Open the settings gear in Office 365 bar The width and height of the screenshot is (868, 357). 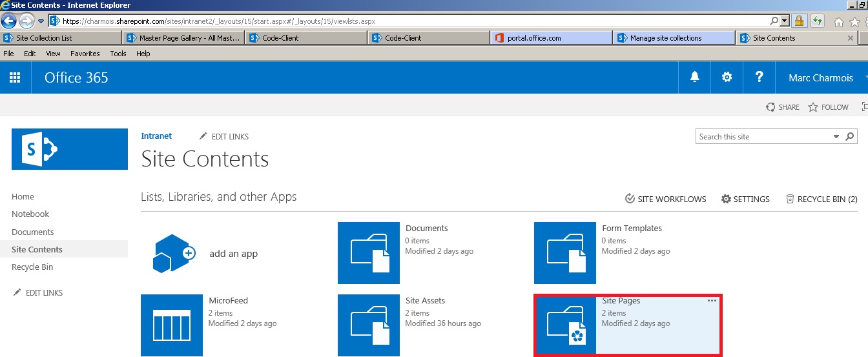click(x=727, y=77)
